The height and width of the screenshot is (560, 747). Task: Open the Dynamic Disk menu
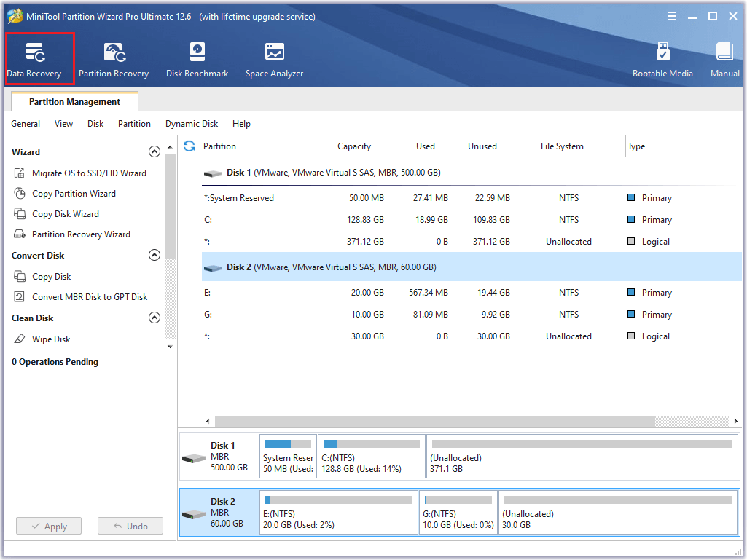point(192,124)
